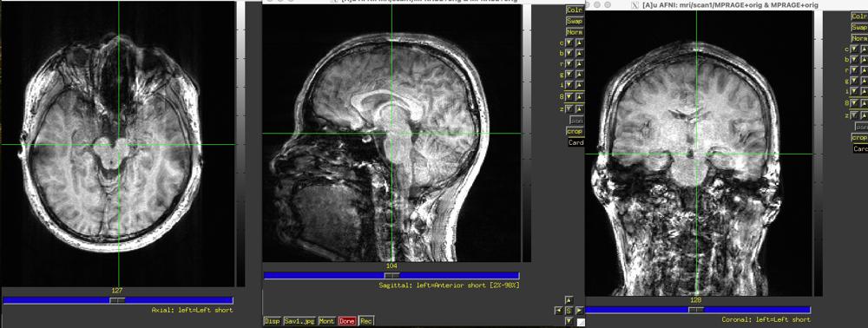This screenshot has width=868, height=328.
Task: Click the g up arrow in sagittal panel
Action: (x=579, y=75)
